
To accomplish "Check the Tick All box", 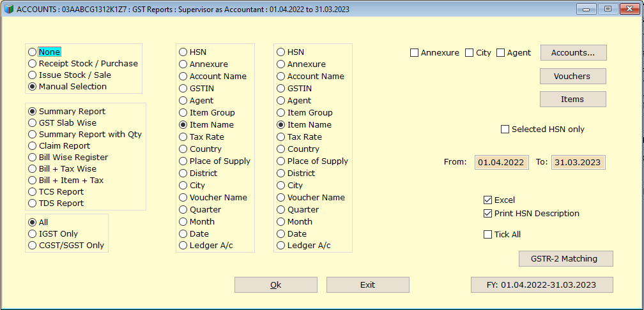I will click(x=502, y=235).
